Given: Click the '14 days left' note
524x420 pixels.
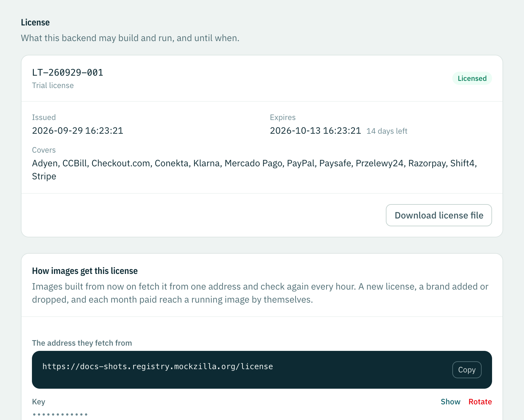Looking at the screenshot, I should coord(387,131).
